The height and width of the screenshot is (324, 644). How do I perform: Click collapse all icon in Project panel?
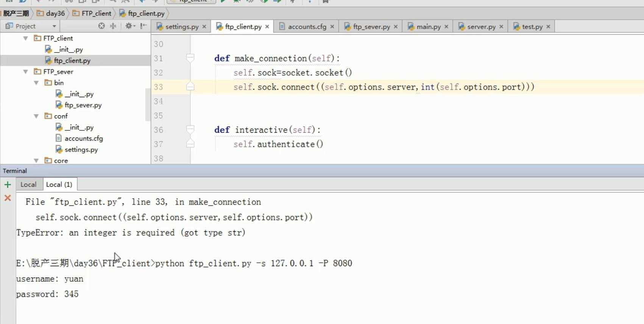113,26
